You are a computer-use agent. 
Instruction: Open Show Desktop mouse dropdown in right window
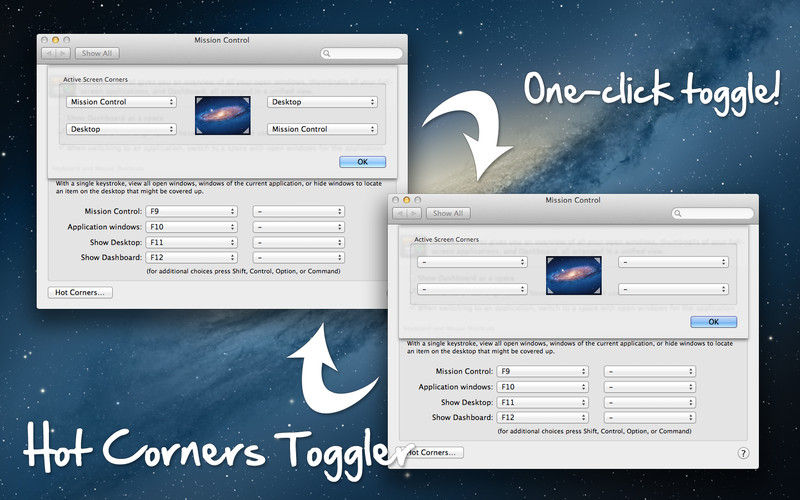(x=649, y=403)
